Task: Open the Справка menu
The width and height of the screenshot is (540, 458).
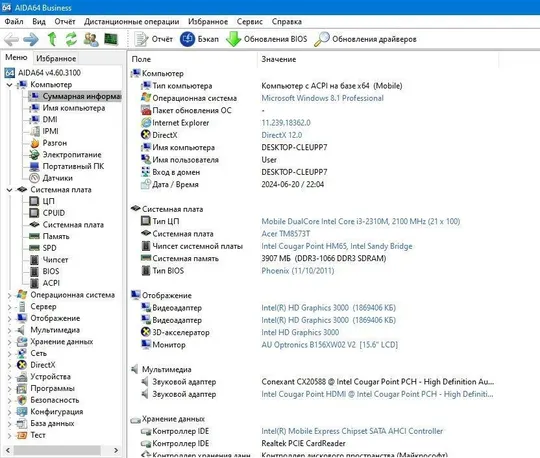Action: point(287,22)
